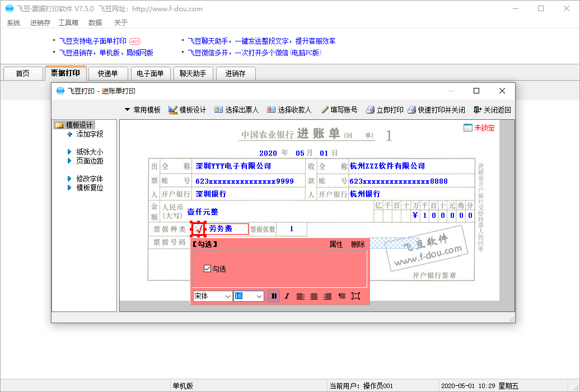The width and height of the screenshot is (580, 392).
Task: Open the 飞豆聊天助手 link
Action: (261, 41)
